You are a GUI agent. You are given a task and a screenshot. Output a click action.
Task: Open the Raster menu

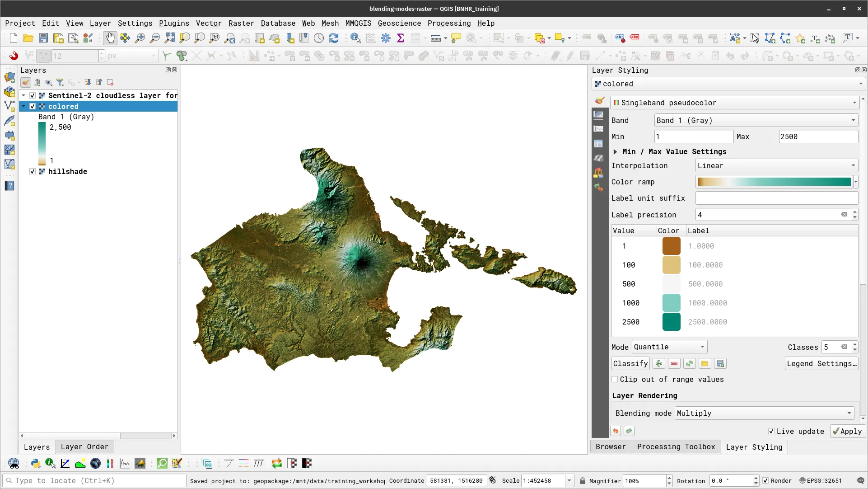(x=241, y=23)
